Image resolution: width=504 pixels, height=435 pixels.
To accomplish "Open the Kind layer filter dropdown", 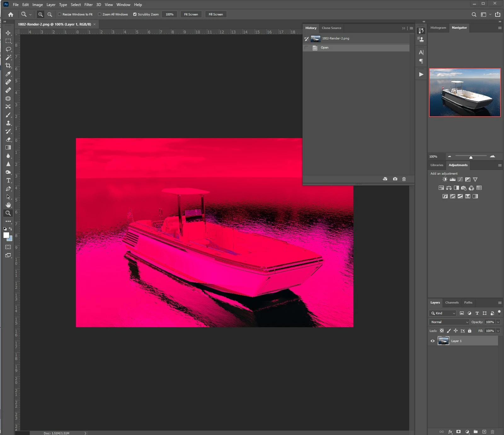I will coord(442,313).
